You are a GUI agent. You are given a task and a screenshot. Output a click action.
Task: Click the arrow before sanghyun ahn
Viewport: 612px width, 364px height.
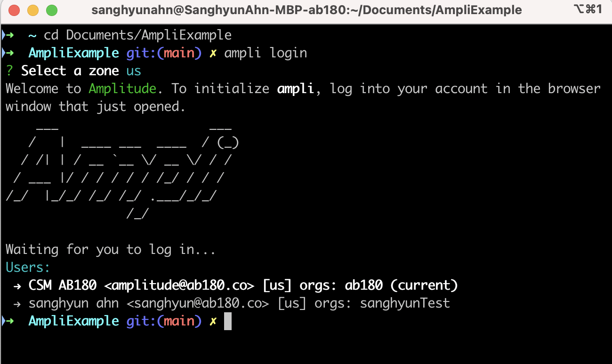pyautogui.click(x=17, y=304)
